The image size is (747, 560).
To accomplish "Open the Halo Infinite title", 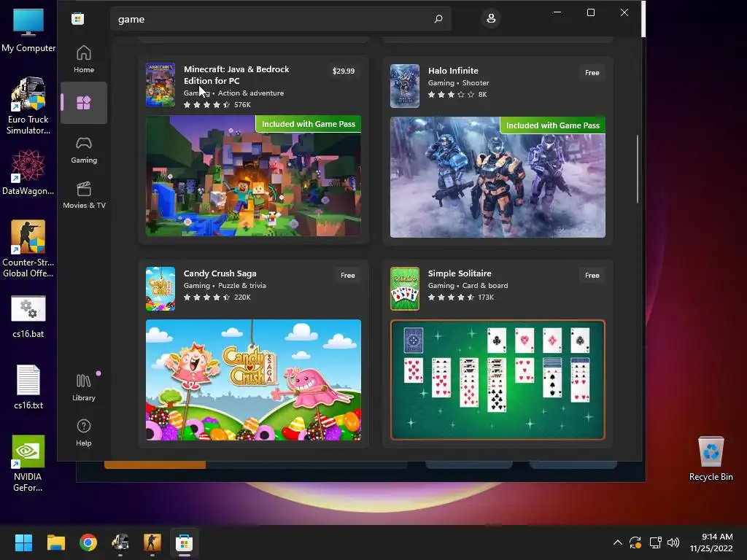I will pyautogui.click(x=453, y=71).
